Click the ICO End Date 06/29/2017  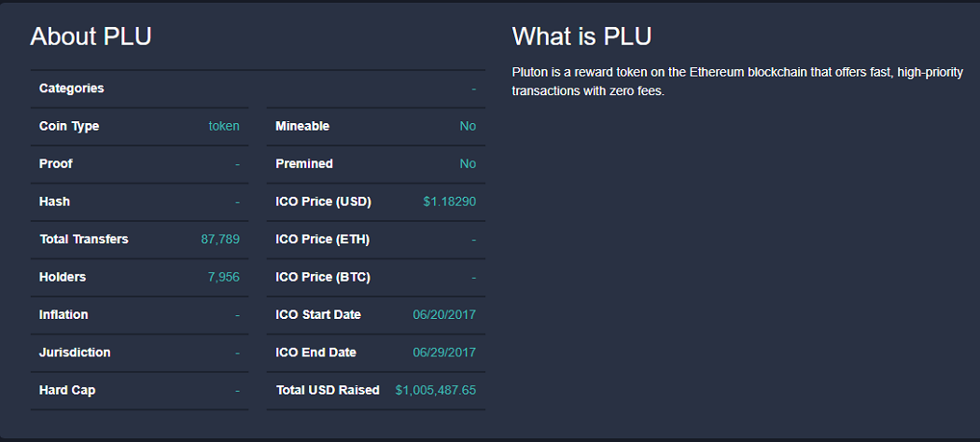[x=444, y=352]
